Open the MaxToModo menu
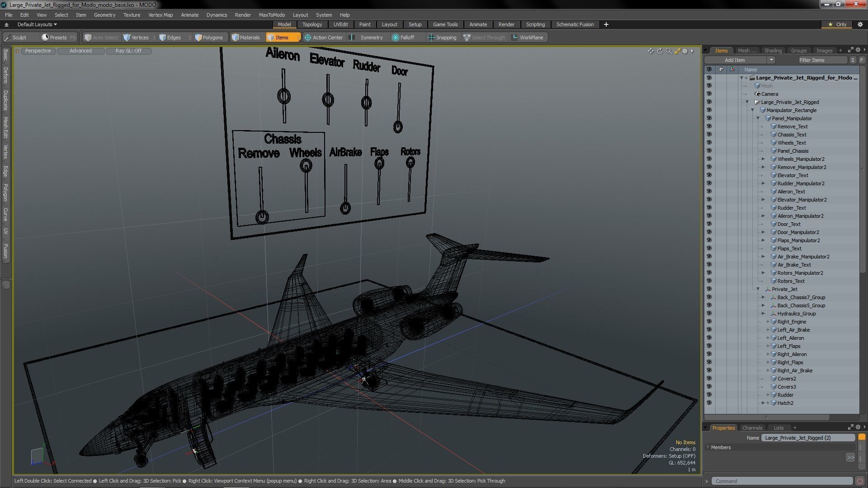 coord(272,15)
